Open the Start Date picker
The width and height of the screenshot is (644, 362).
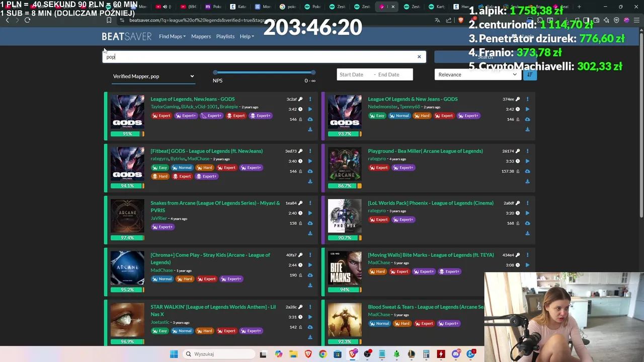pyautogui.click(x=354, y=74)
